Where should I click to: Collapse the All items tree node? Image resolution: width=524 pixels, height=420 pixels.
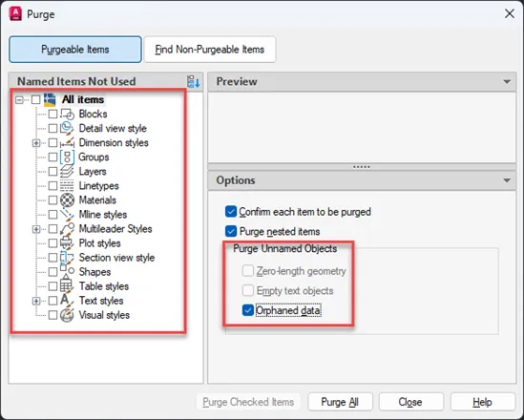(19, 99)
